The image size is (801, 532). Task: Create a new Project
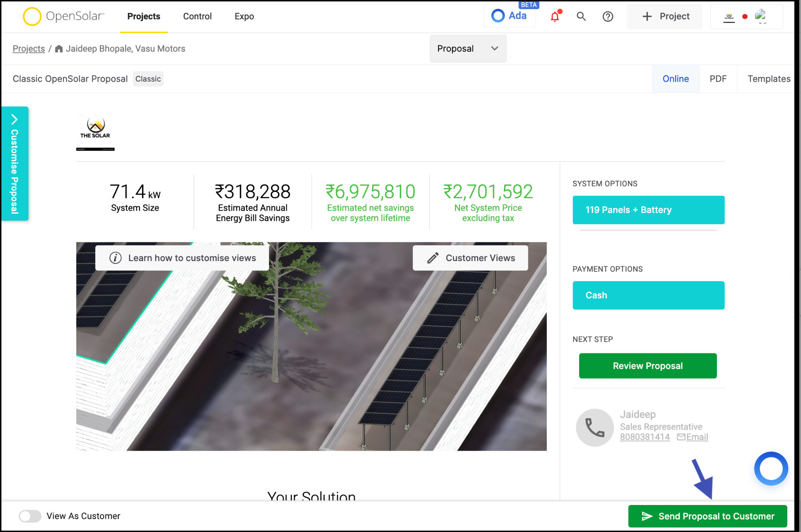point(665,16)
